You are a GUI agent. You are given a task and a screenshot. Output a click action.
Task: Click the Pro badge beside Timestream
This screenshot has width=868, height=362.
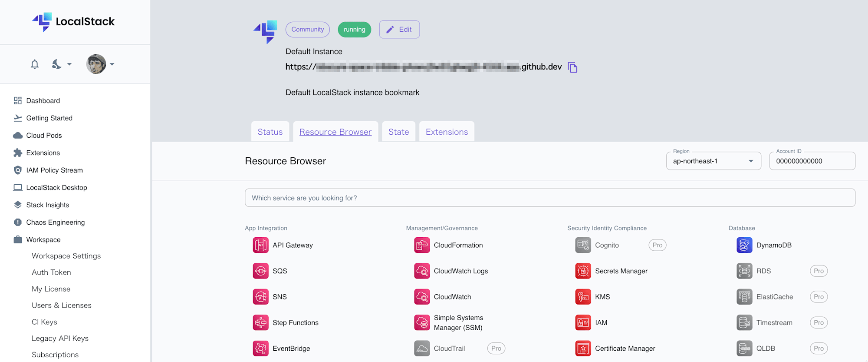coord(819,322)
